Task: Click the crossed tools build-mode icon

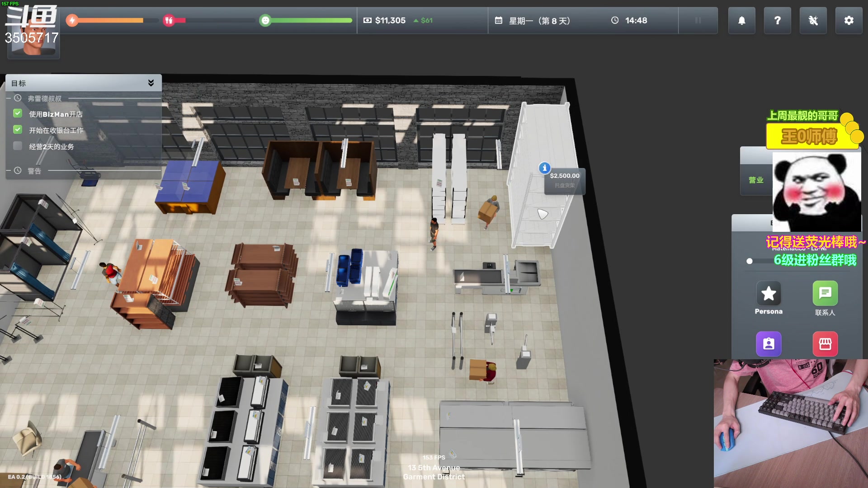Action: pyautogui.click(x=813, y=20)
